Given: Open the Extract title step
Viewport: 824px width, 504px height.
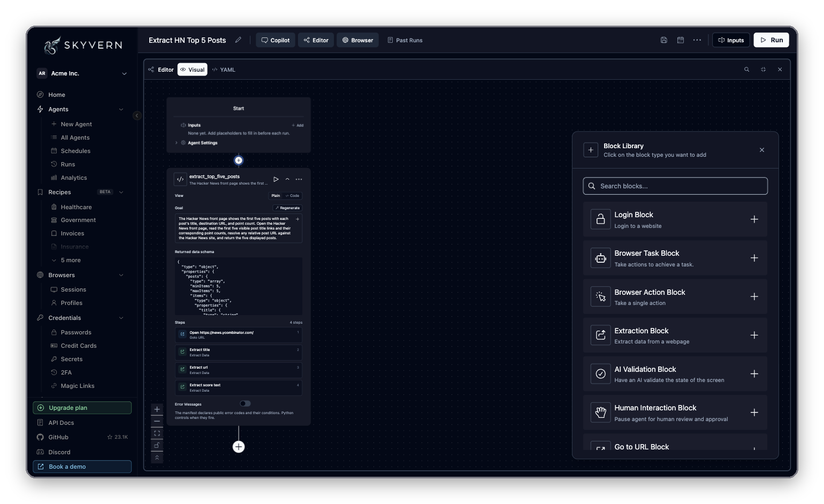Looking at the screenshot, I should (x=239, y=352).
